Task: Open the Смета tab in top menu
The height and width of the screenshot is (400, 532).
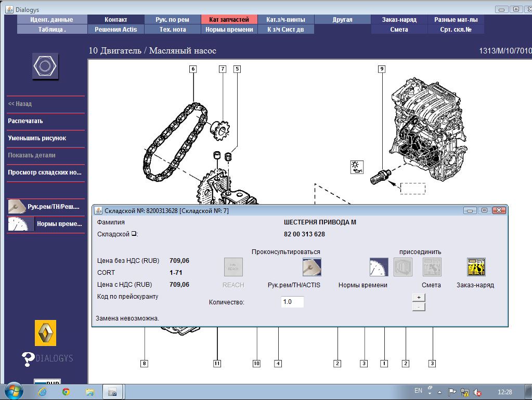Action: [x=399, y=30]
